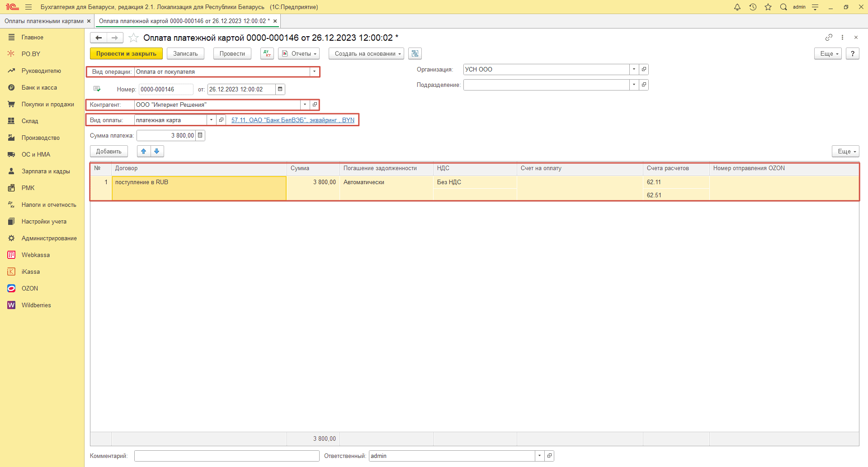Open calendar picker for date field

[x=280, y=89]
